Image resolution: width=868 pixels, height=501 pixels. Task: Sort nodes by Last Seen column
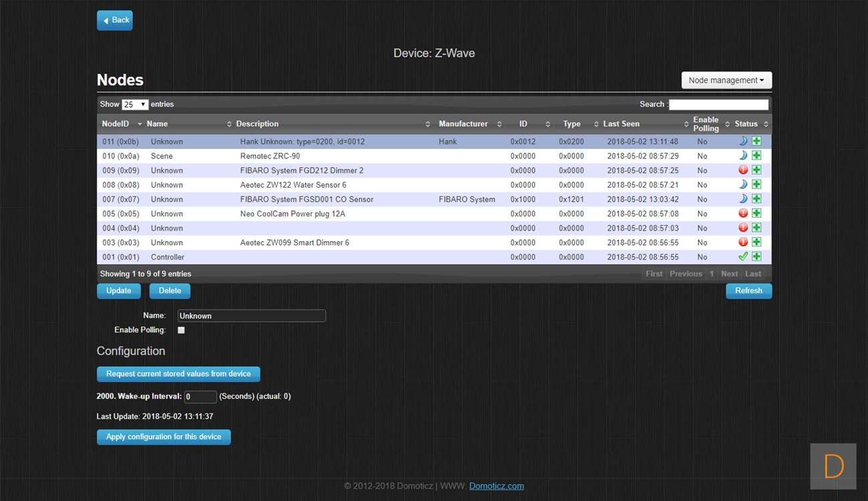621,124
